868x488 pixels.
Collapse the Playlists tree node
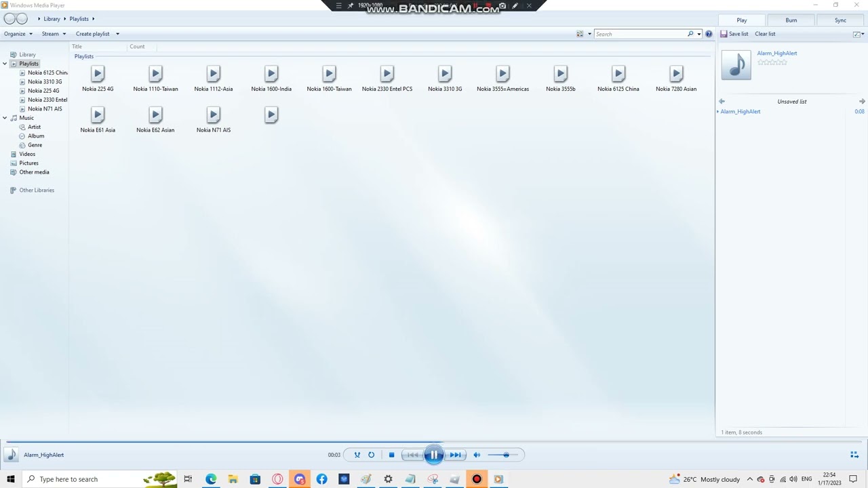(5, 64)
